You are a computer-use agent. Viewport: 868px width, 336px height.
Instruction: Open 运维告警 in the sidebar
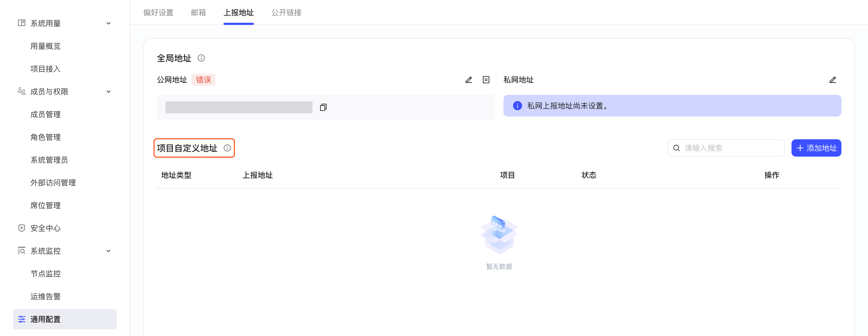click(46, 296)
